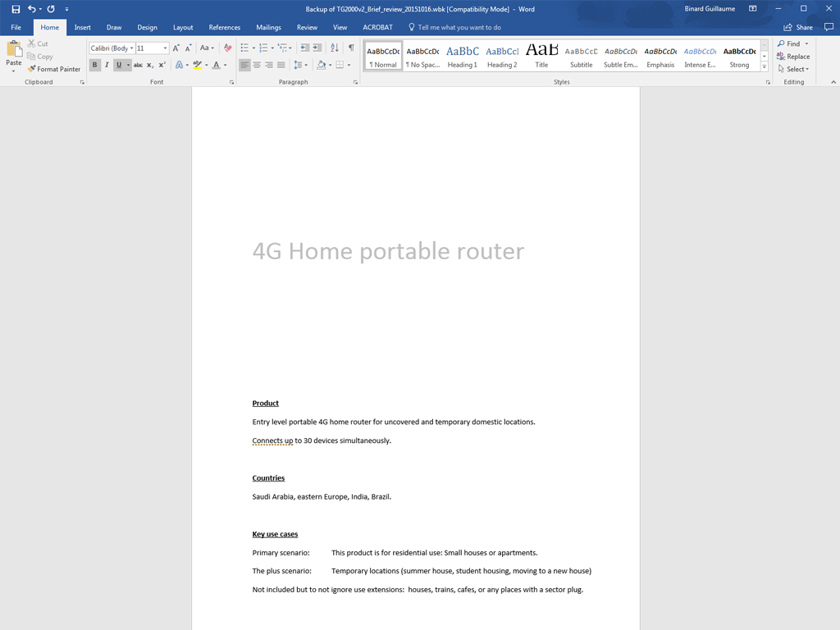The width and height of the screenshot is (840, 630).
Task: Click the Grow Font size icon
Action: coord(176,48)
